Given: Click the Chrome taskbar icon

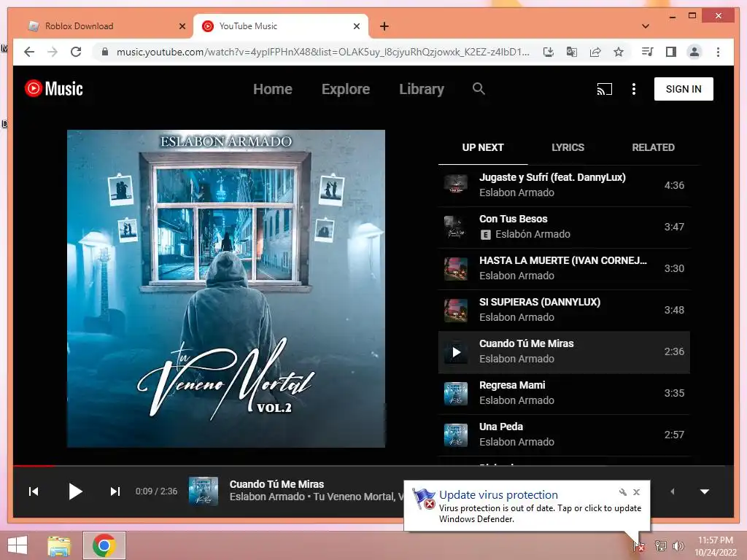Looking at the screenshot, I should click(x=104, y=545).
